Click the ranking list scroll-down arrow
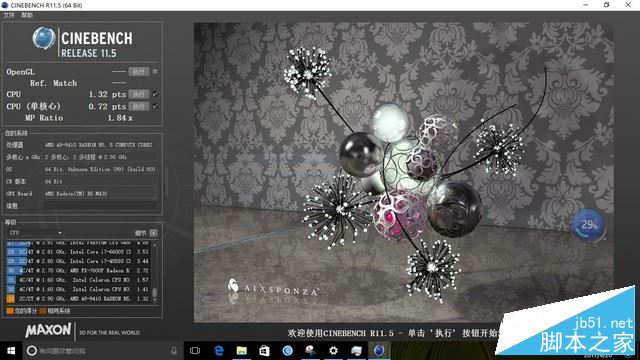 pos(155,300)
